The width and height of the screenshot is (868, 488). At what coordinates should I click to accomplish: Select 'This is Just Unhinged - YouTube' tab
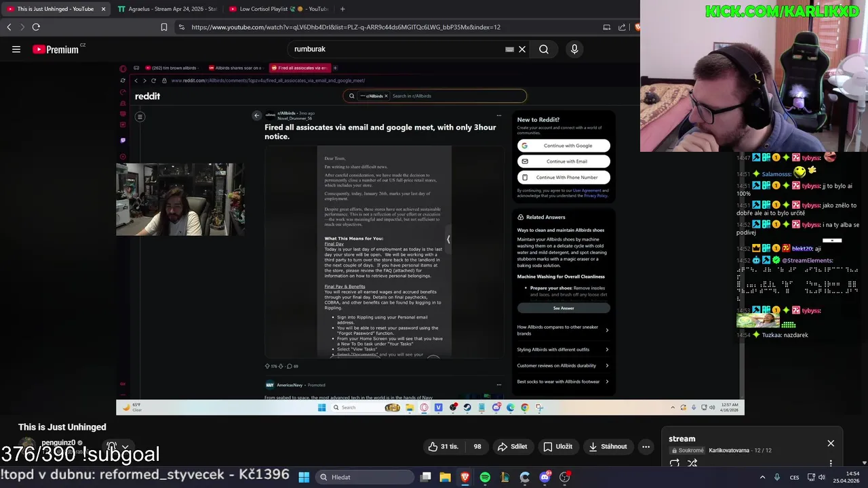(56, 9)
